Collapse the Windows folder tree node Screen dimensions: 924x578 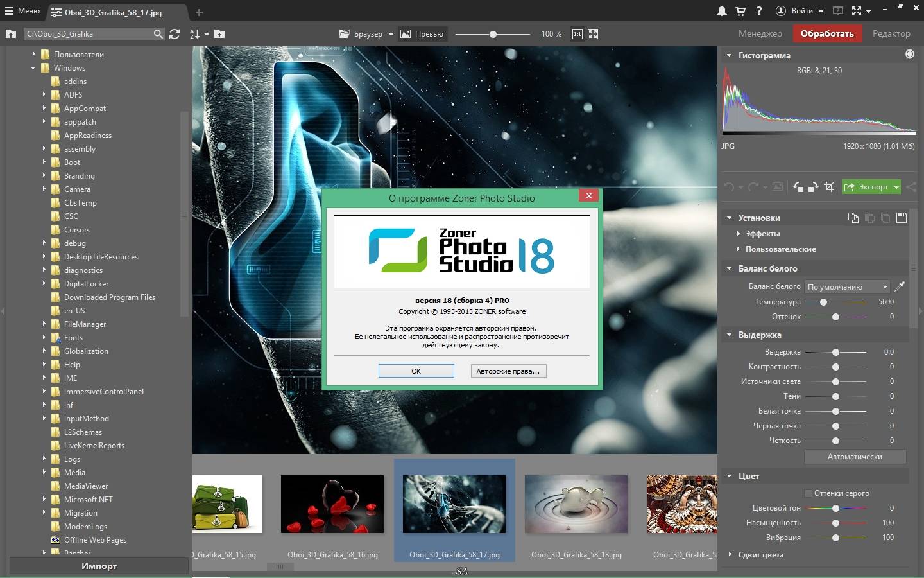pos(33,68)
